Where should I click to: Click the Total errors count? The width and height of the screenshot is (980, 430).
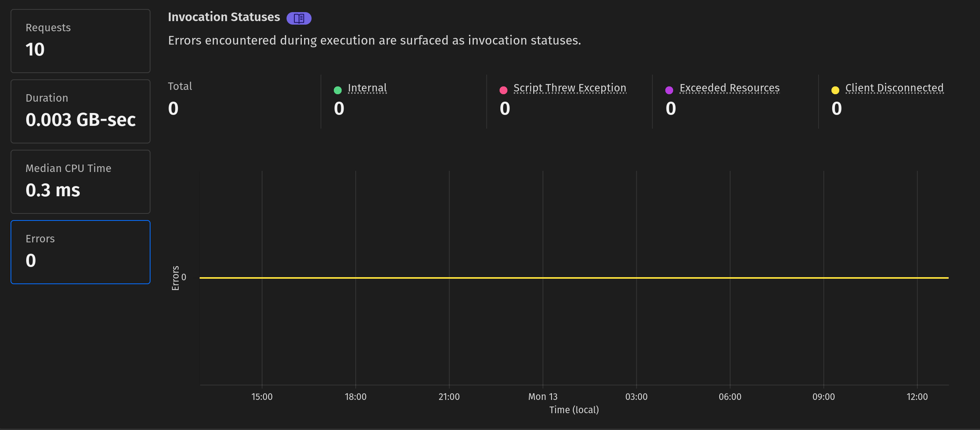click(172, 108)
